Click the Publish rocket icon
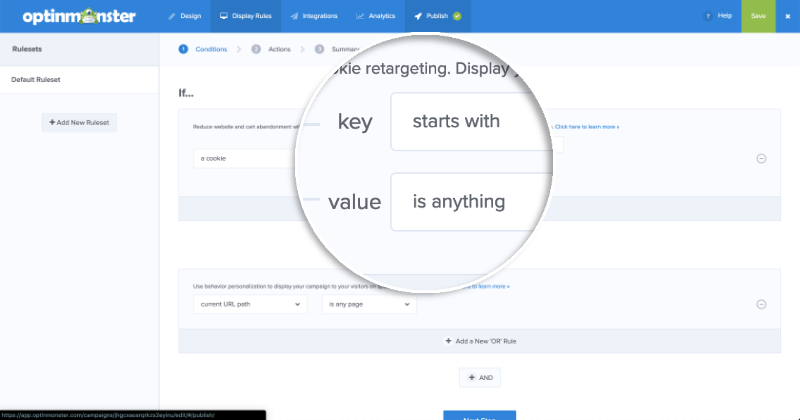The width and height of the screenshot is (800, 420). point(418,16)
